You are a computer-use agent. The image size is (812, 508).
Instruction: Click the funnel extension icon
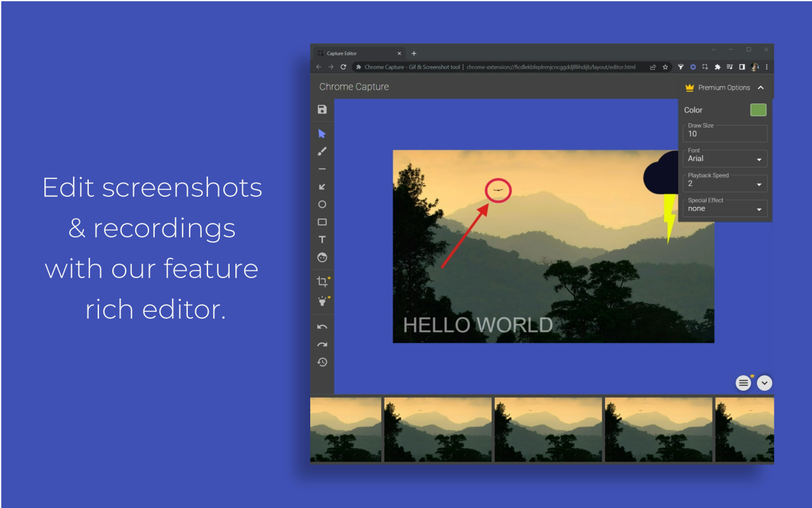click(x=681, y=67)
